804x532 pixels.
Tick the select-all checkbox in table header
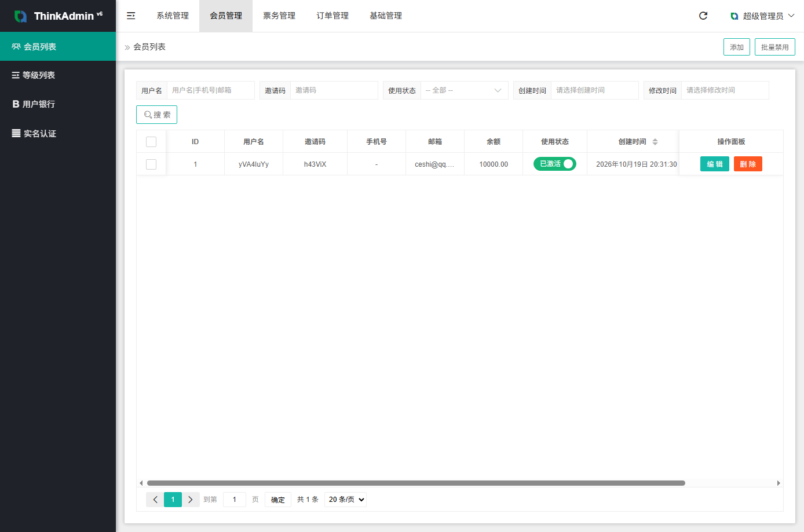tap(151, 142)
